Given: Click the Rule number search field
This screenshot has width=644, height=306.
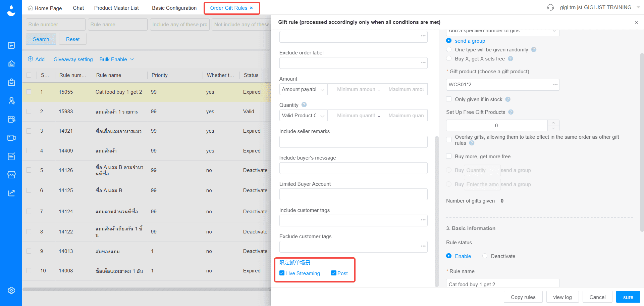Looking at the screenshot, I should pos(56,25).
